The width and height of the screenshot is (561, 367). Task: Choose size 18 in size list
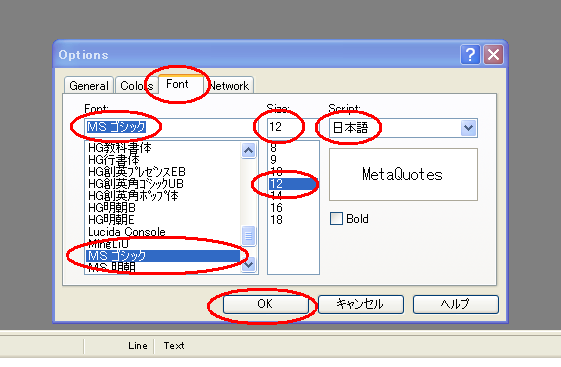[293, 220]
